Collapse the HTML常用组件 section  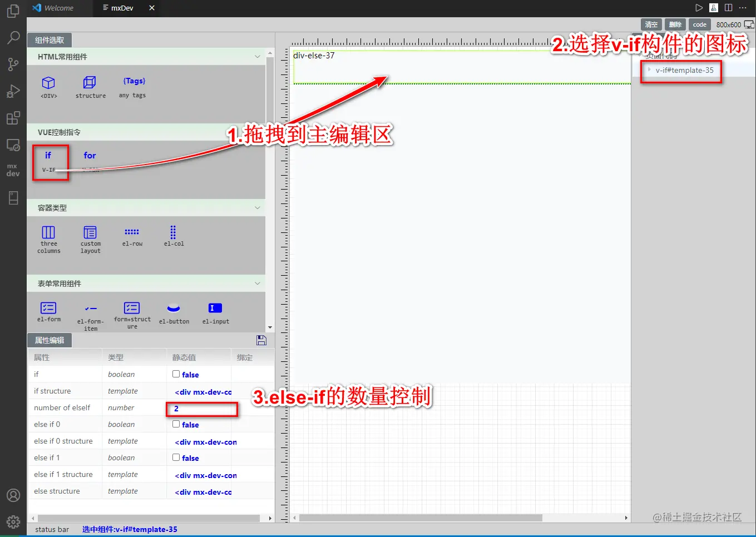point(257,57)
